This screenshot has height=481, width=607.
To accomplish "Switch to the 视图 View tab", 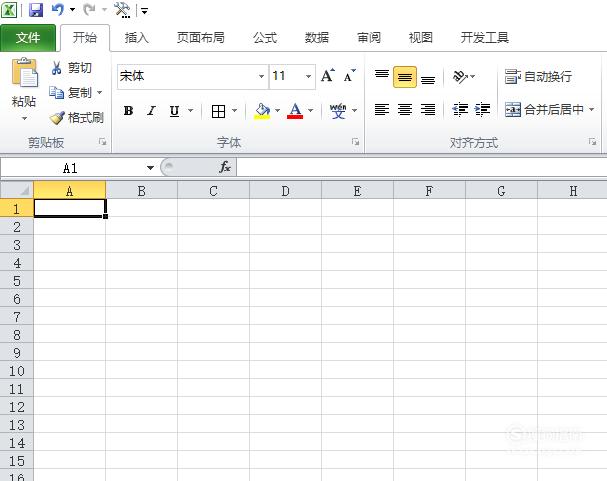I will tap(420, 38).
